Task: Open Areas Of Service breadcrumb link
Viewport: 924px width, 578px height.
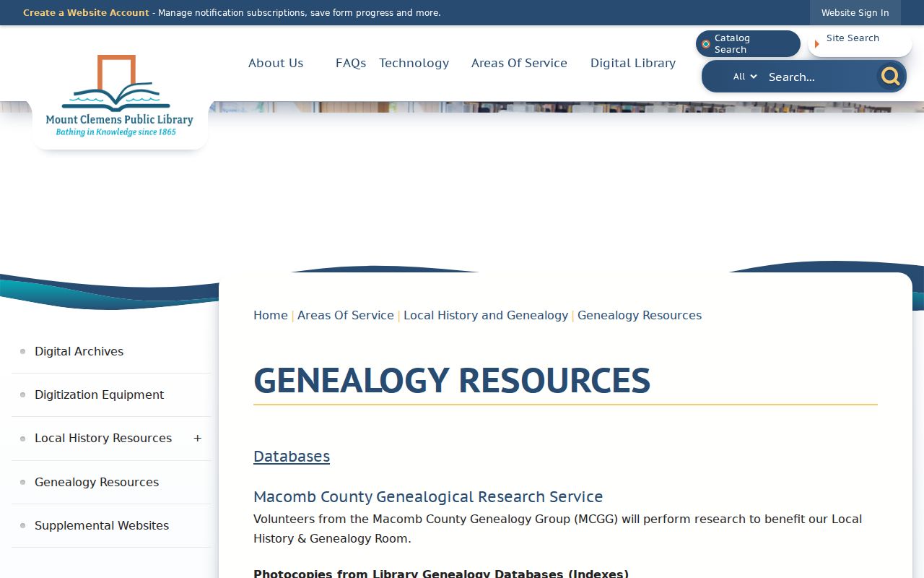Action: tap(346, 315)
